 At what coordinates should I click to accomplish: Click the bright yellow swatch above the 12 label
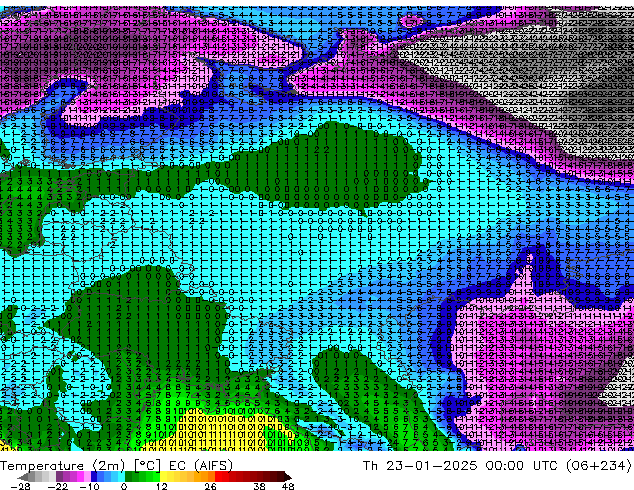coord(163,477)
